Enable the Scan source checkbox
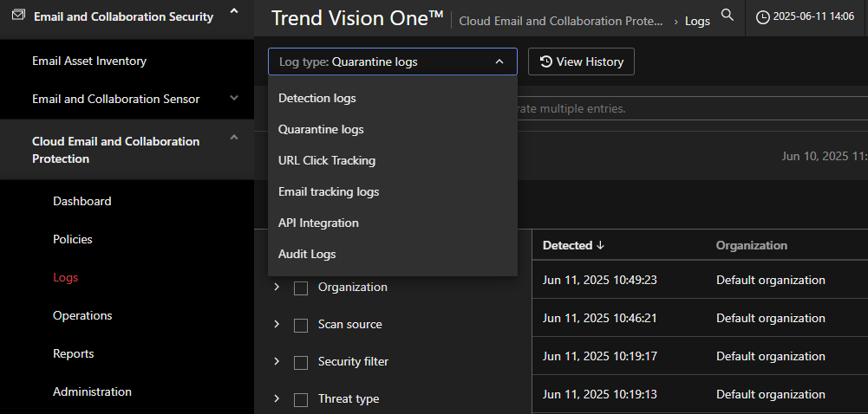Viewport: 868px width, 414px height. [x=301, y=325]
